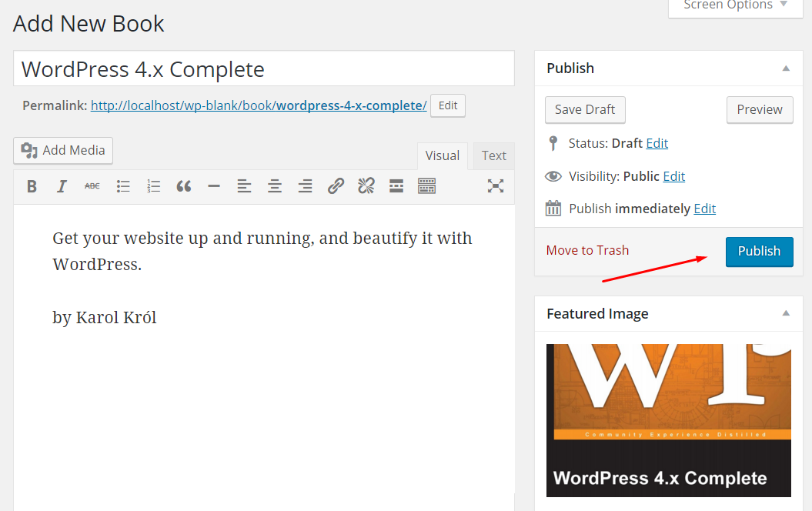This screenshot has width=812, height=511.
Task: Apply strikethrough formatting
Action: click(x=92, y=186)
